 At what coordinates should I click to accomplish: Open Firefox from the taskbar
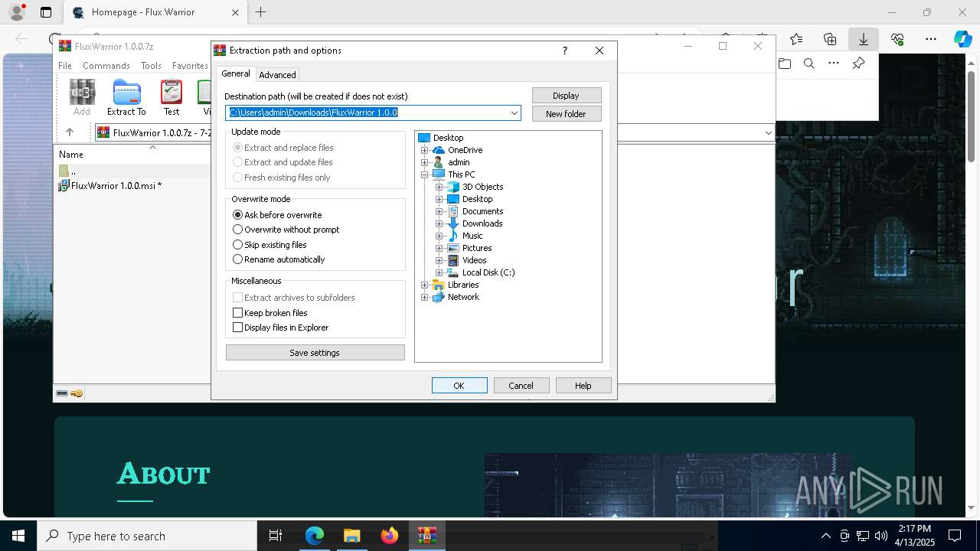390,536
